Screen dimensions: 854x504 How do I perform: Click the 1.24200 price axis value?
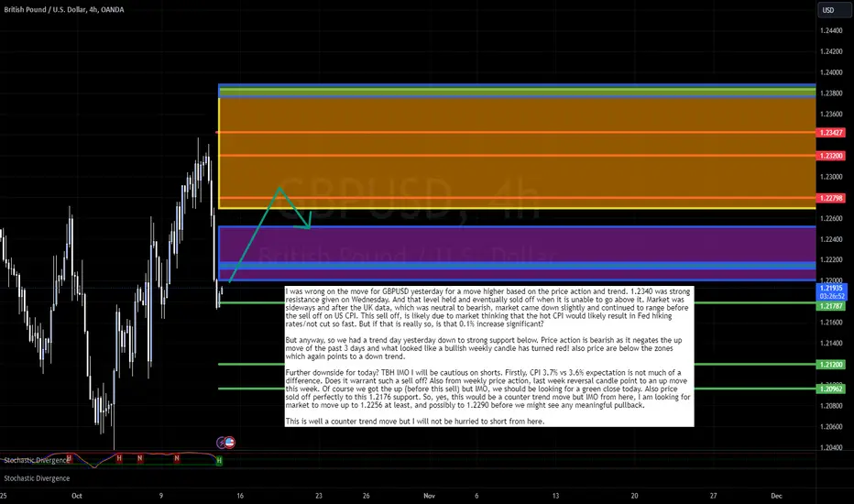click(831, 51)
